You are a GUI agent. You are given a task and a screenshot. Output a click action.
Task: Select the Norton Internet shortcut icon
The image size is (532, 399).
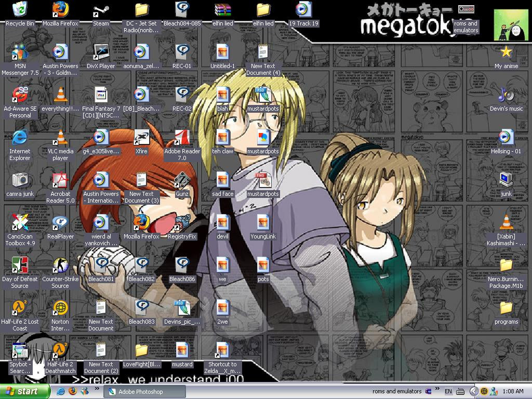click(60, 308)
